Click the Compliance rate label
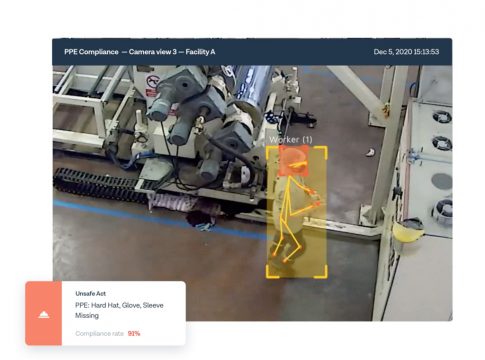485x360 pixels. (99, 333)
